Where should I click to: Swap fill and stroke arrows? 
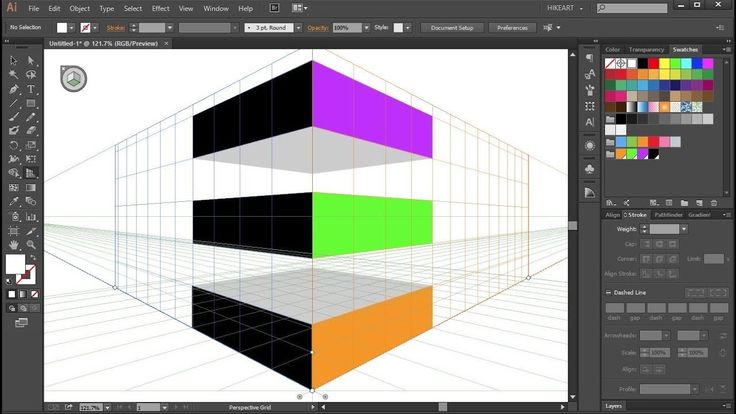tap(33, 258)
